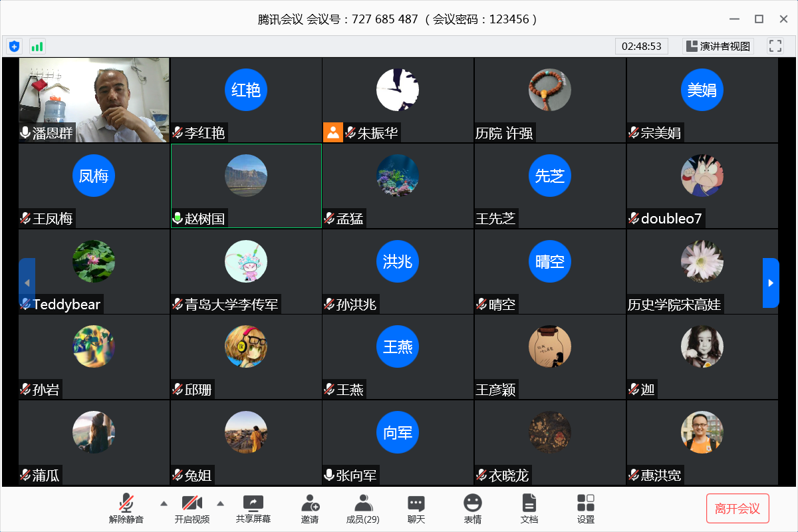The width and height of the screenshot is (798, 532).
Task: Go to next page of participants
Action: click(x=770, y=283)
